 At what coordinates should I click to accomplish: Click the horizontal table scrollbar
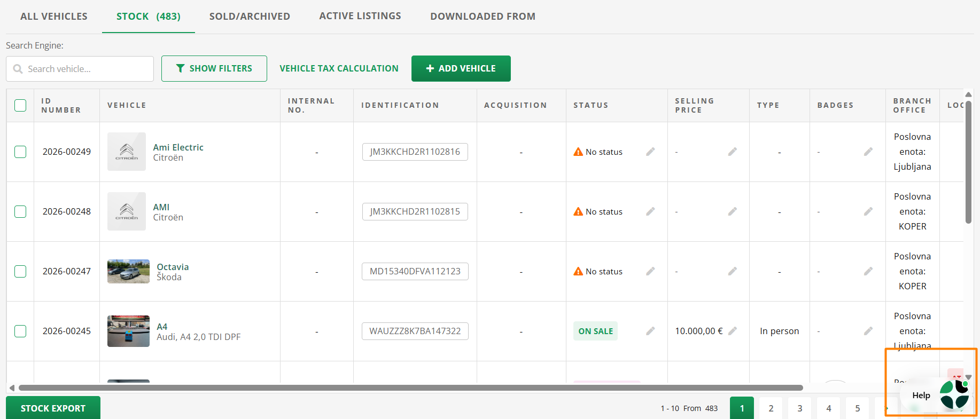click(411, 388)
